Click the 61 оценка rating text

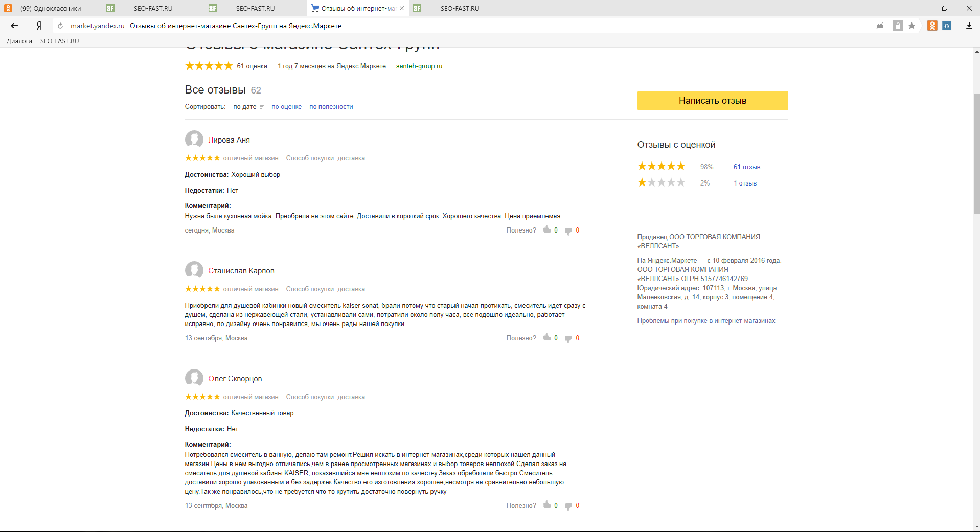pyautogui.click(x=252, y=66)
